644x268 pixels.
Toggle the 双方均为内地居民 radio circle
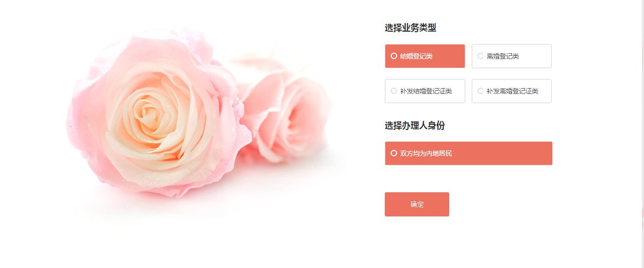[394, 153]
